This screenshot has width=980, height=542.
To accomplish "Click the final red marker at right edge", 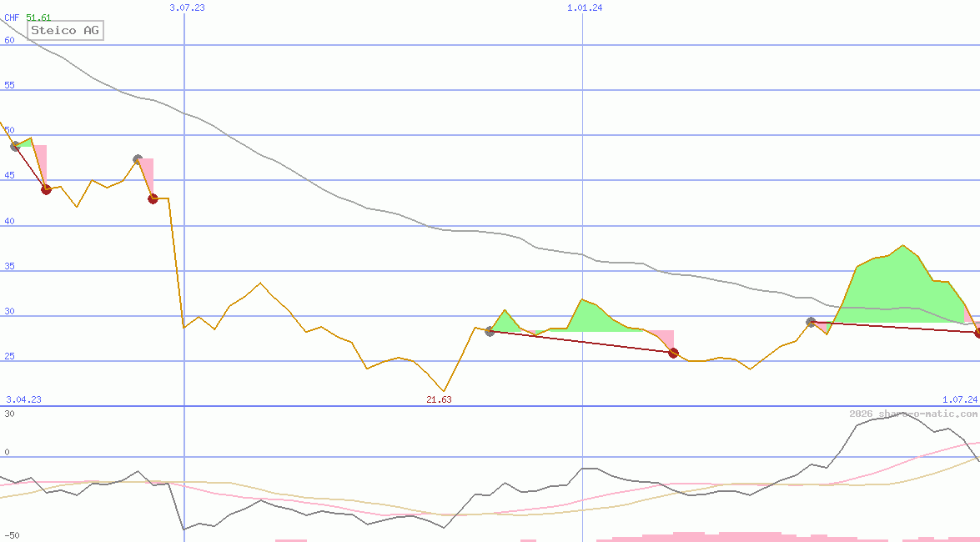I will coord(977,333).
